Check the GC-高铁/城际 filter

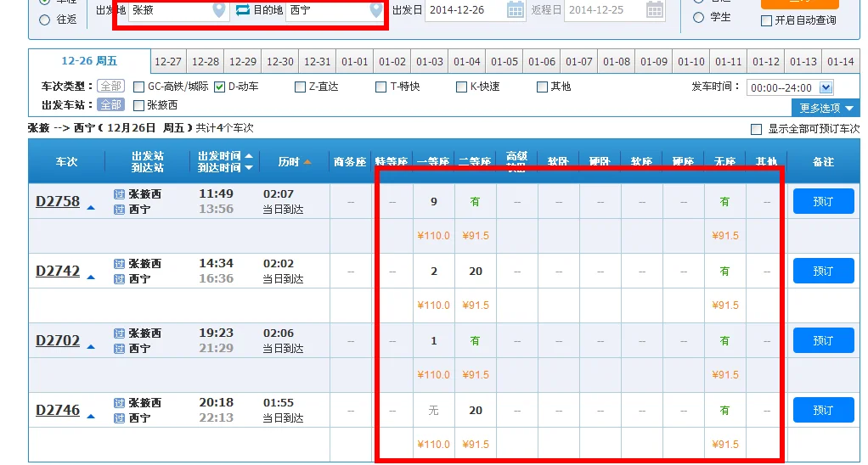tap(139, 87)
